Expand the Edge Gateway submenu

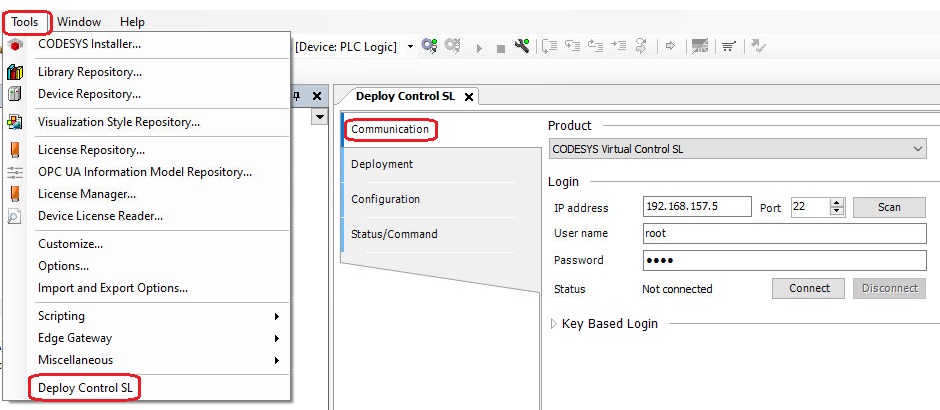coord(276,339)
